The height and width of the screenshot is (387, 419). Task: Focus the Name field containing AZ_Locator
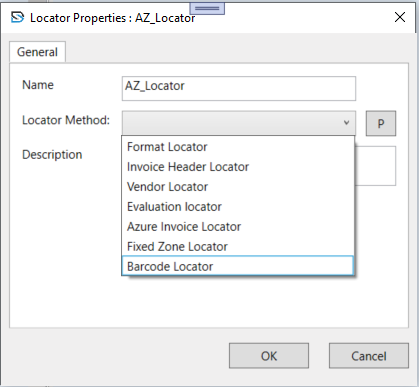point(239,88)
